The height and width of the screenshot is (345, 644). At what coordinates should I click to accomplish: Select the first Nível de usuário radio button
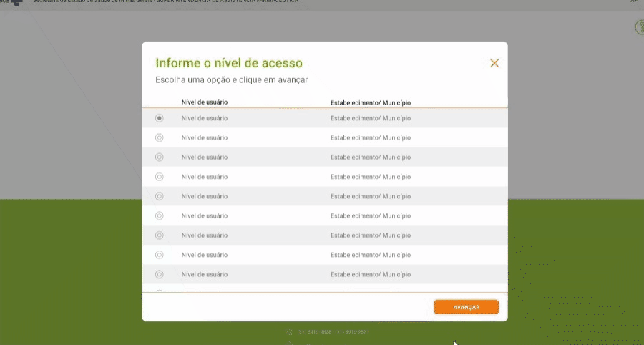[x=160, y=118]
